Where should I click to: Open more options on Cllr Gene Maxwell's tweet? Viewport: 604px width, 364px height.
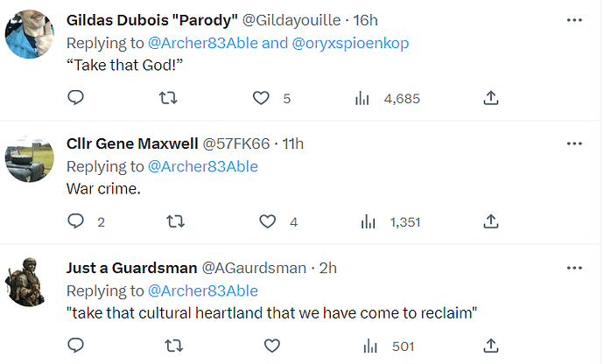[x=574, y=143]
